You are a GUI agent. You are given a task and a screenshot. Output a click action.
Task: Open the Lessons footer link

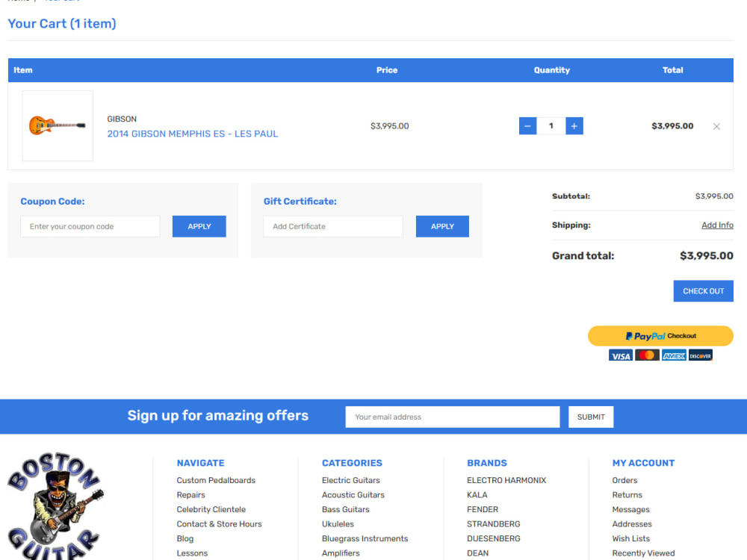pos(192,553)
